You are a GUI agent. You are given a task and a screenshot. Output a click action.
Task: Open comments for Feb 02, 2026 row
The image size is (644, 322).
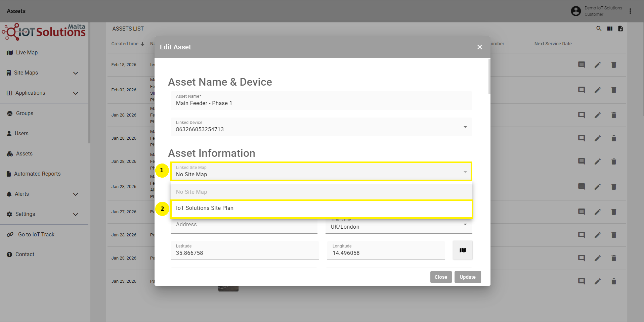coord(582,90)
